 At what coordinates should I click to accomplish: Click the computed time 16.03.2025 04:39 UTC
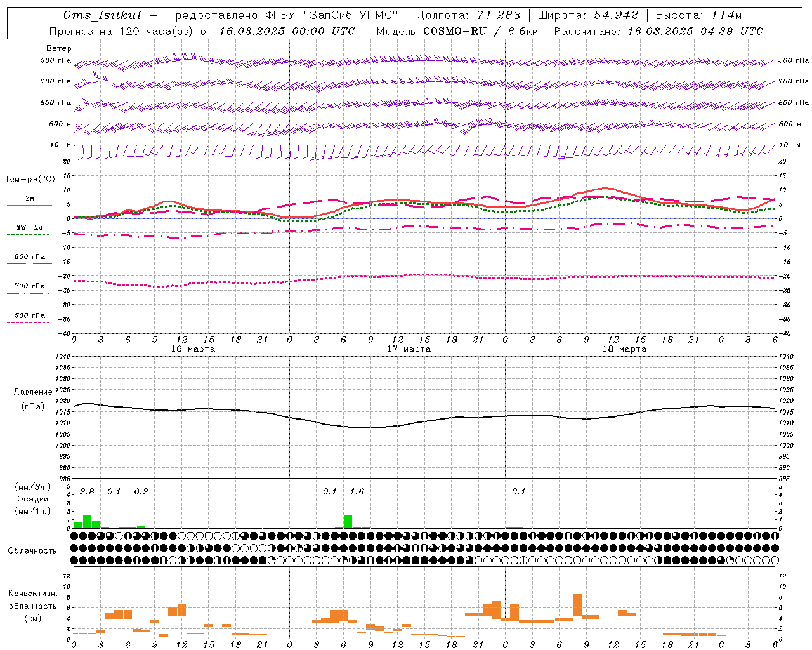pyautogui.click(x=695, y=31)
